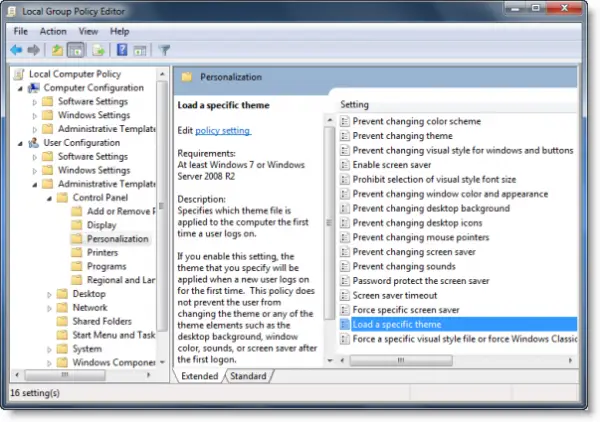Image resolution: width=600 pixels, height=422 pixels.
Task: Click the policy icon beside Password protect the screen saver
Action: (345, 281)
